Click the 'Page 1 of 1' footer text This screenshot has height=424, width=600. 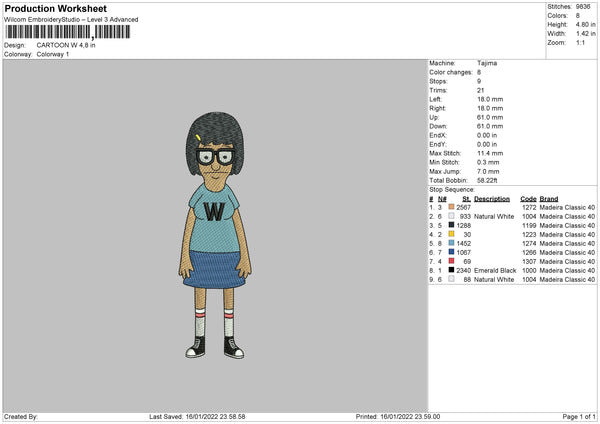pos(579,417)
